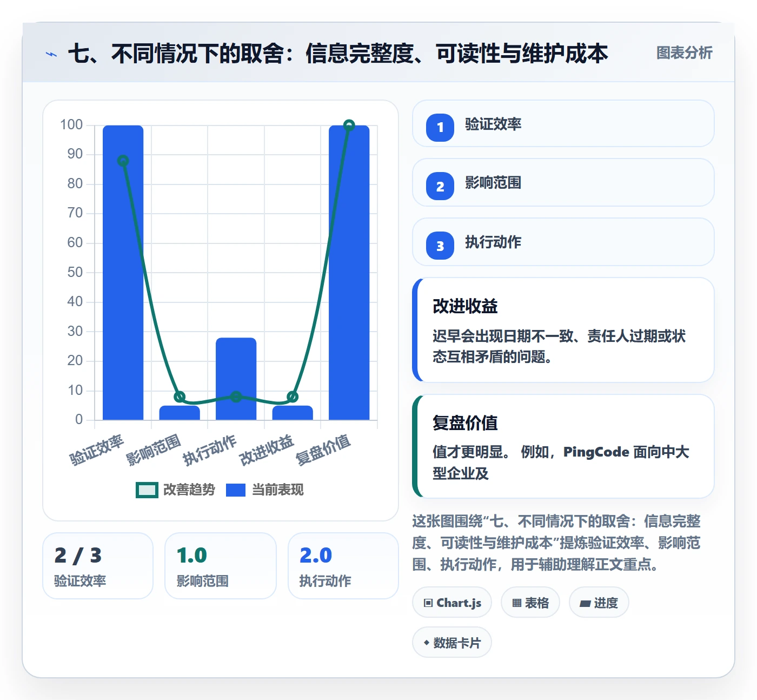Click the number 2 badge for 影响范围
757x700 pixels.
tap(440, 186)
